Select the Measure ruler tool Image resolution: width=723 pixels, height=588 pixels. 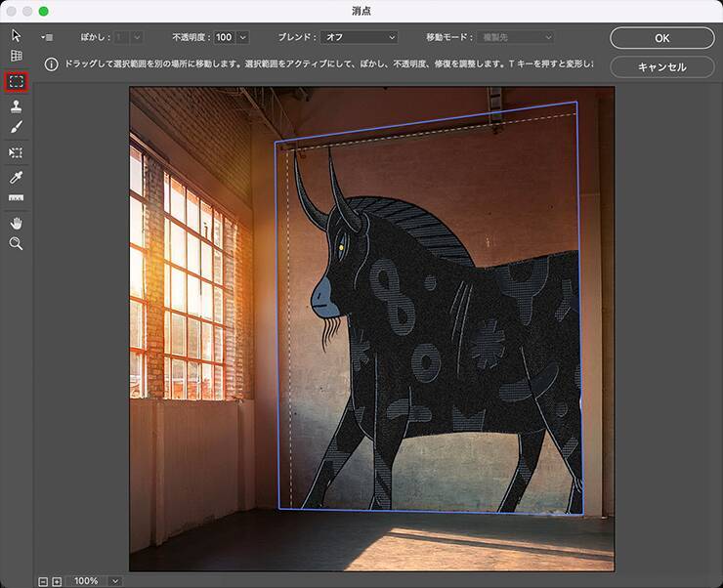click(x=16, y=199)
